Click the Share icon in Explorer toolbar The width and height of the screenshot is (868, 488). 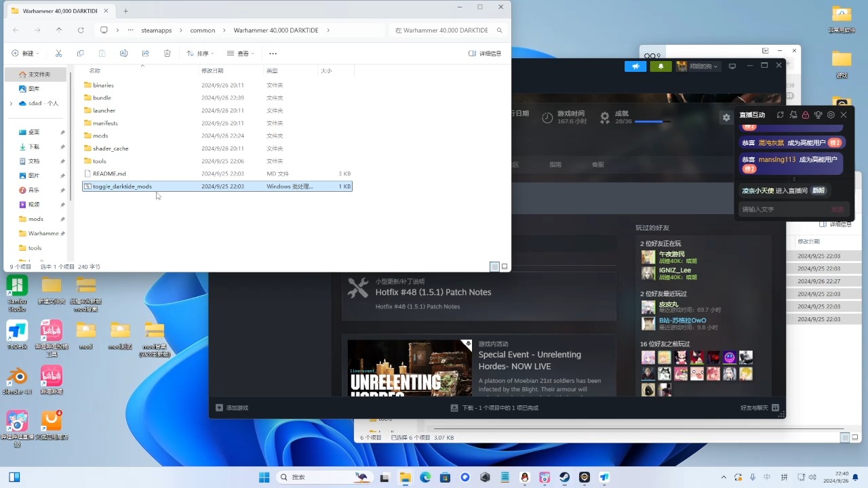click(x=145, y=54)
